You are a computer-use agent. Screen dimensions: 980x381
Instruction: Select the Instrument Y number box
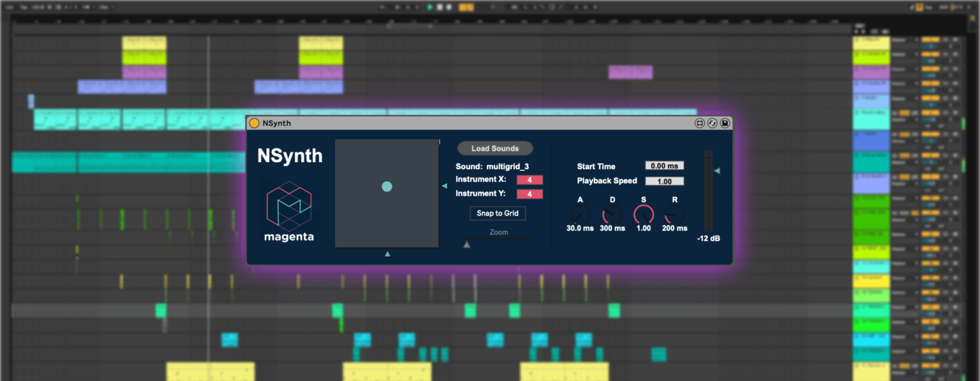(530, 194)
